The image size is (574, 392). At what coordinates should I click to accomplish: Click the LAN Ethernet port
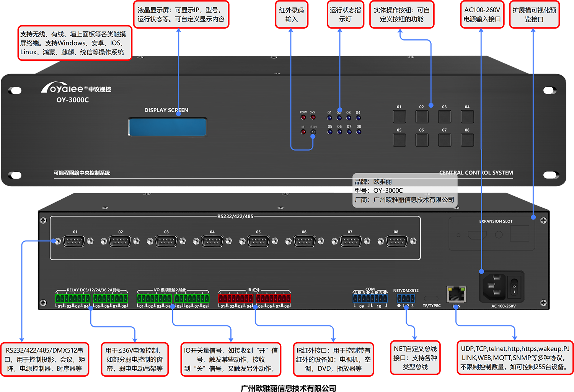pos(456,294)
